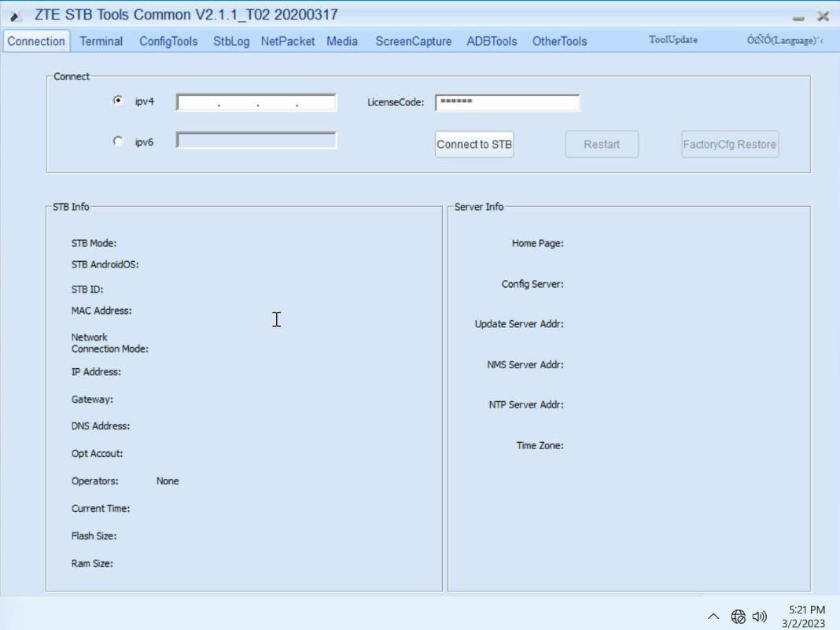Click the 'Update Server Addr:' label
Image resolution: width=840 pixels, height=630 pixels.
pyautogui.click(x=519, y=324)
